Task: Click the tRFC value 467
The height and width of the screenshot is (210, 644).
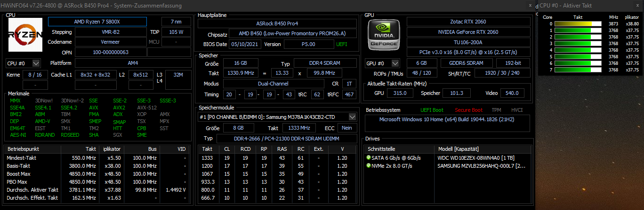Action: tap(349, 94)
